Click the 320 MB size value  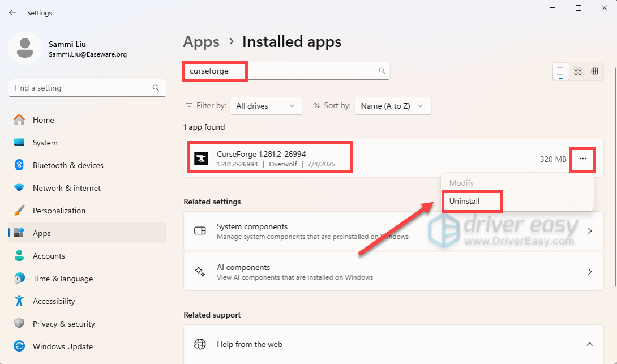tap(553, 159)
